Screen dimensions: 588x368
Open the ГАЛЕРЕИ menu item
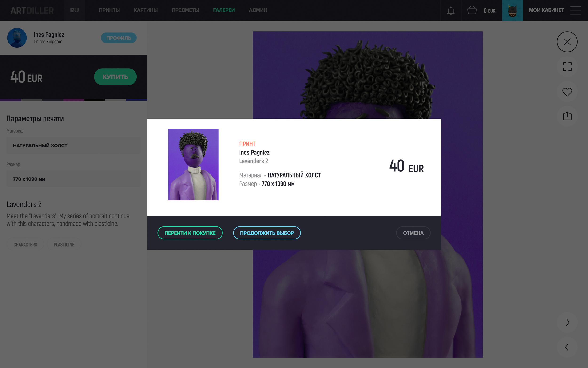pyautogui.click(x=224, y=10)
